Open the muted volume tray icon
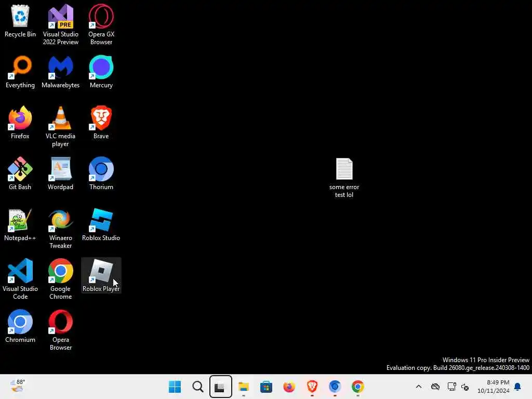The image size is (532, 399). coord(465,387)
